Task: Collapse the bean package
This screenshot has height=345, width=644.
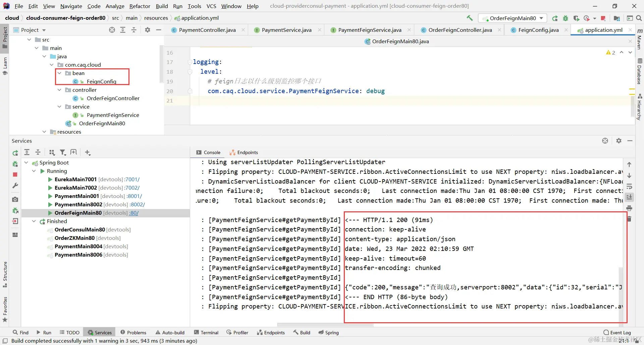Action: pyautogui.click(x=59, y=73)
